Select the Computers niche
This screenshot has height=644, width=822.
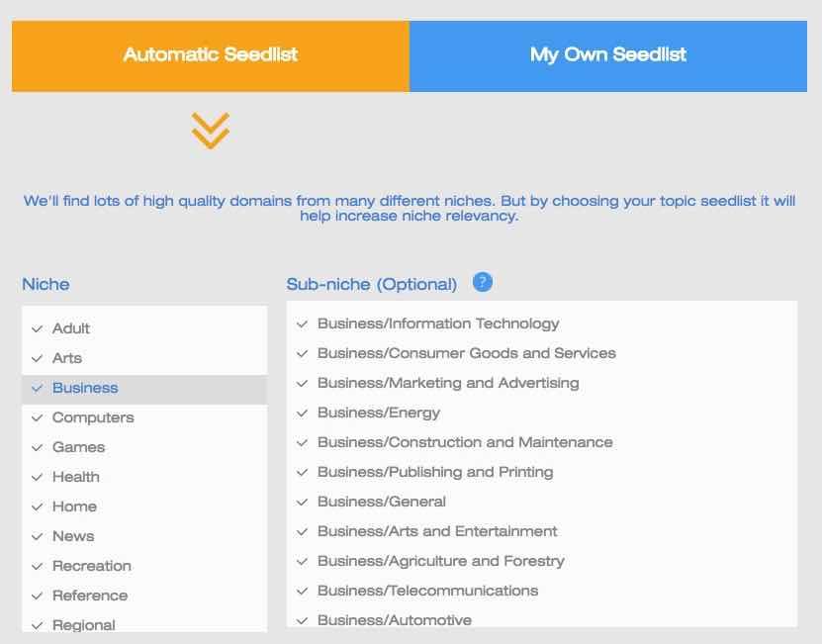click(x=93, y=417)
